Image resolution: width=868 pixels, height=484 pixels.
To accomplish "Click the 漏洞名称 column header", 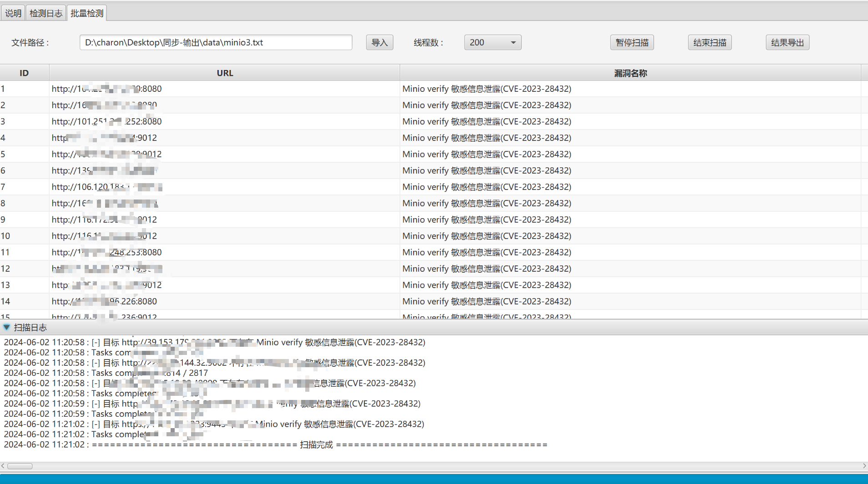I will click(x=631, y=73).
